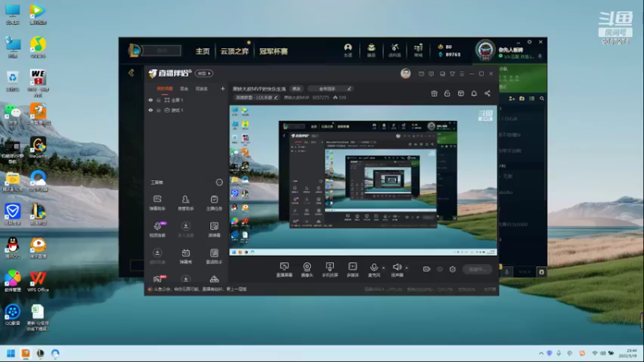Screen dimensions: 644x362
Task: Toggle the preview eye icon near settings
Action: pos(440,269)
